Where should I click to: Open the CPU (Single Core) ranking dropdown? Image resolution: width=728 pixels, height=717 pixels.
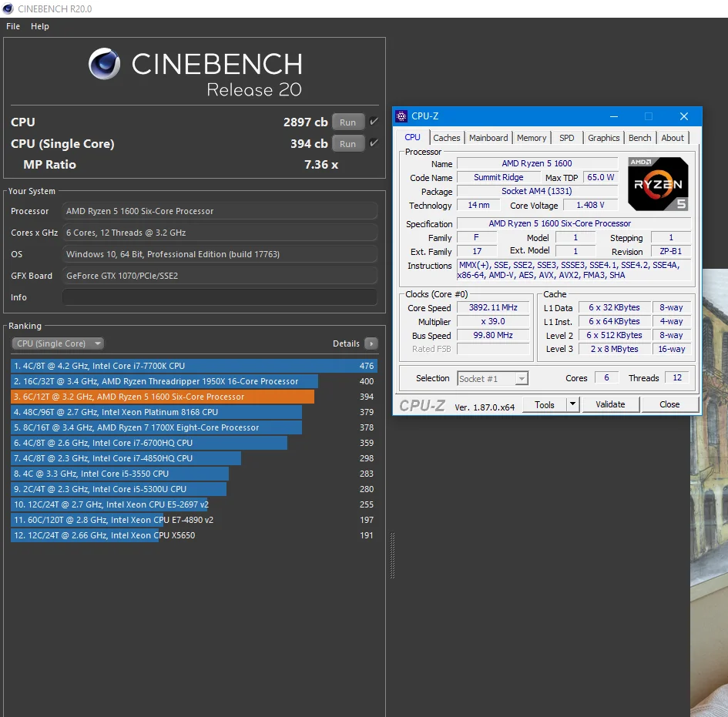coord(58,343)
